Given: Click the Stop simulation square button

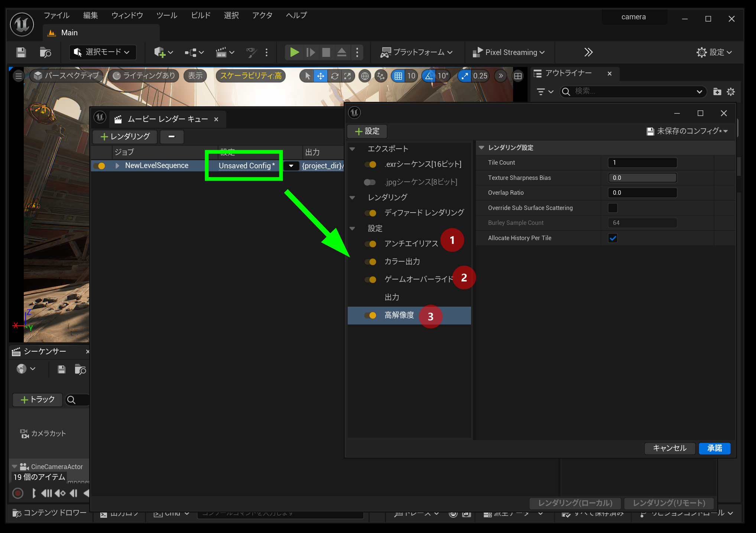Looking at the screenshot, I should coord(326,52).
